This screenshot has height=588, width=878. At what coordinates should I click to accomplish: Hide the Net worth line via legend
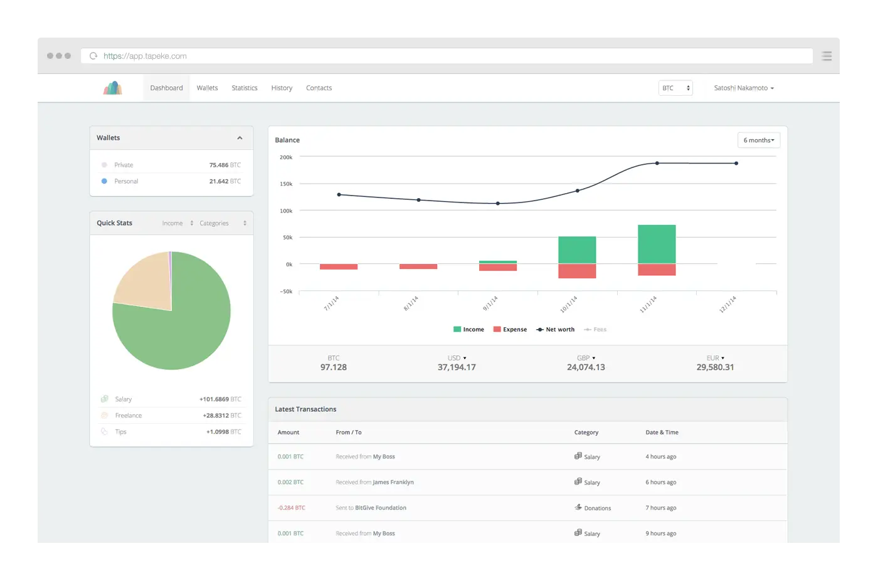(556, 329)
